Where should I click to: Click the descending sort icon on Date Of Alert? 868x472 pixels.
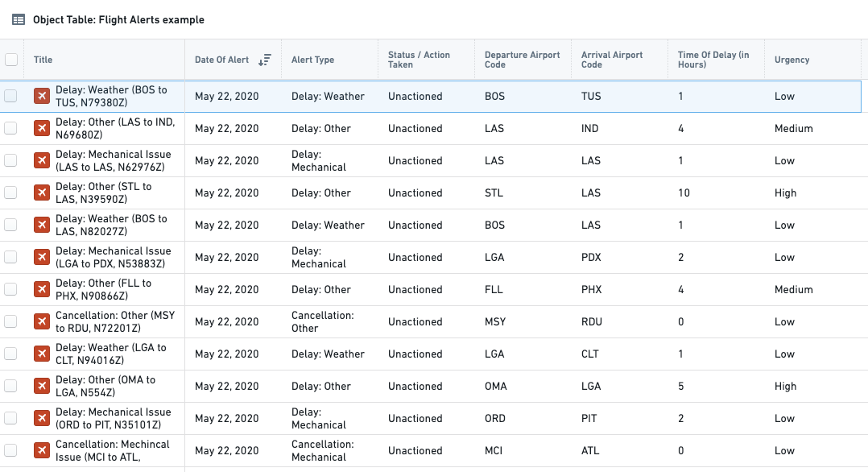(x=265, y=60)
